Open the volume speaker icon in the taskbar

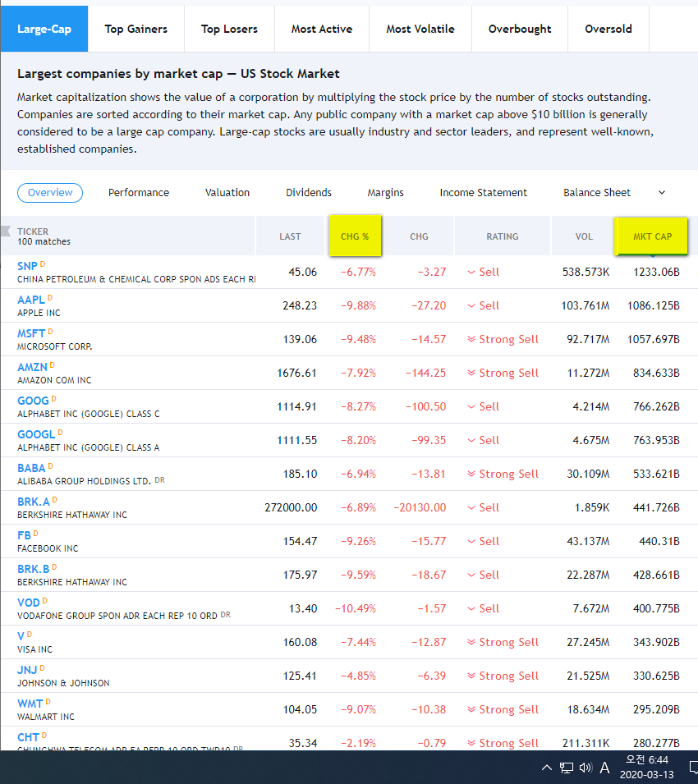[x=585, y=768]
